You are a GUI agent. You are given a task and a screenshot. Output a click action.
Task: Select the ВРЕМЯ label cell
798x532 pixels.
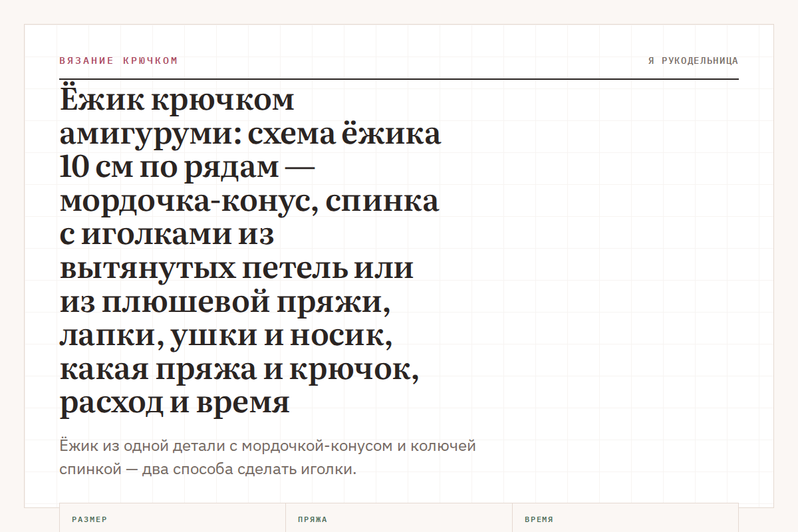click(625, 518)
